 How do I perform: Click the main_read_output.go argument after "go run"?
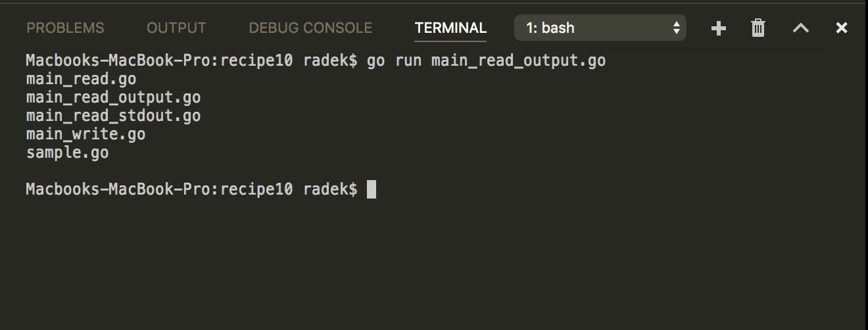click(x=518, y=61)
